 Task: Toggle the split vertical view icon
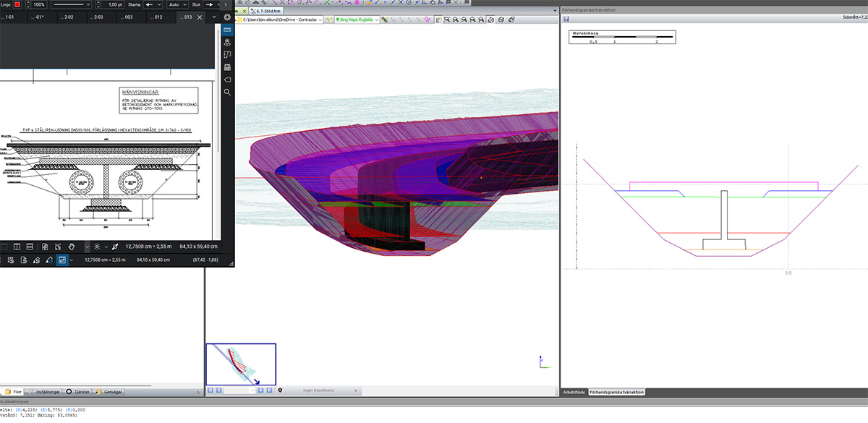17,247
